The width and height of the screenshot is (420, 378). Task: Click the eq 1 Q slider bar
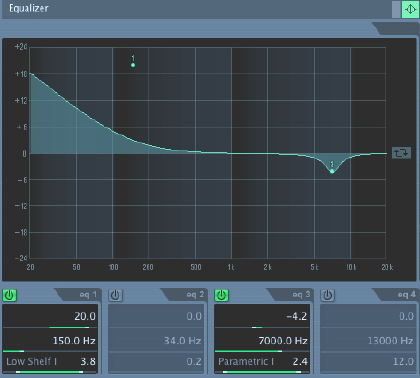(50, 372)
